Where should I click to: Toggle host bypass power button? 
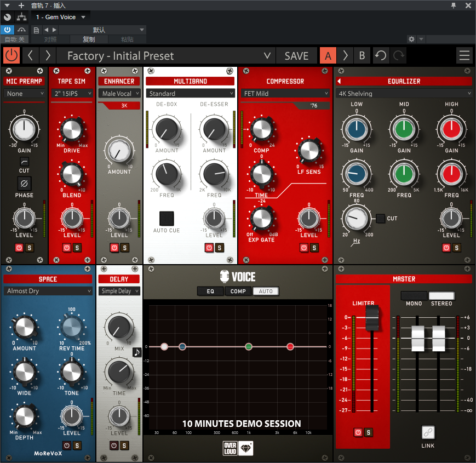coord(7,30)
